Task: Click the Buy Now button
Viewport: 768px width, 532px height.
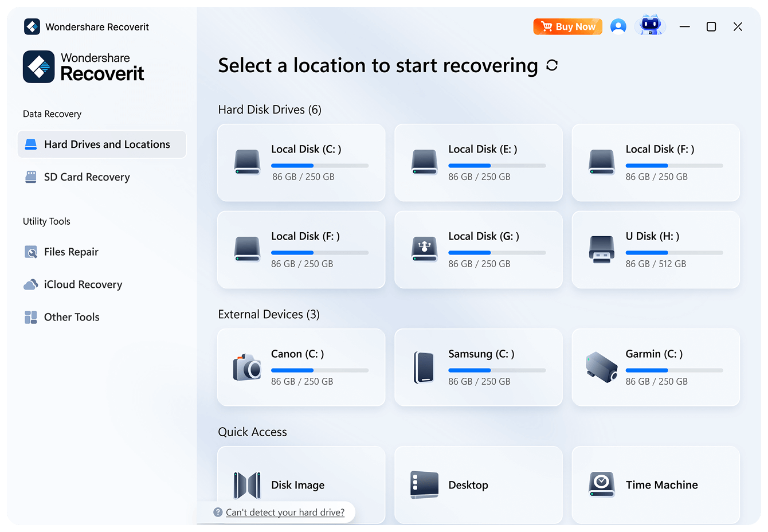Action: [x=568, y=26]
